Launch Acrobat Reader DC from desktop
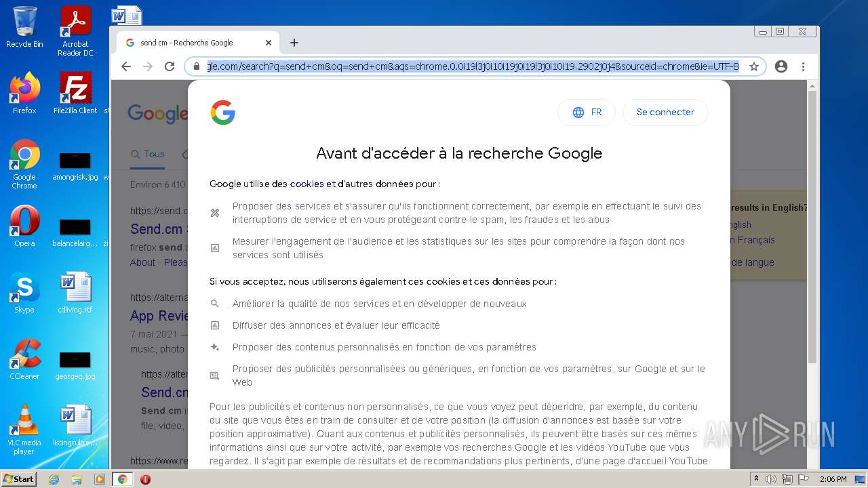Image resolution: width=868 pixels, height=488 pixels. tap(75, 30)
